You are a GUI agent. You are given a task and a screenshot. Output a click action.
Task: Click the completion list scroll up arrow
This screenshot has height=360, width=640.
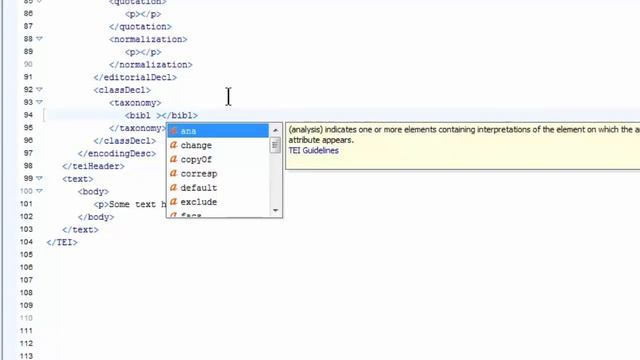[276, 130]
